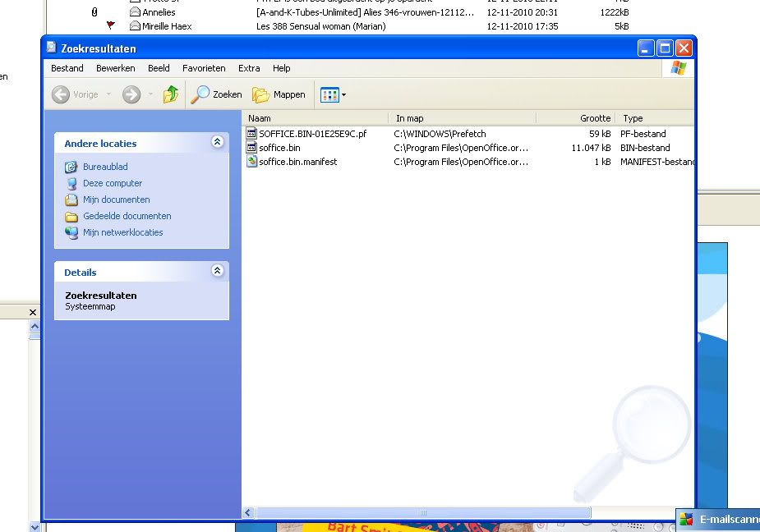
Task: Click the red flag on the Mireille Haex email
Action: tap(111, 25)
